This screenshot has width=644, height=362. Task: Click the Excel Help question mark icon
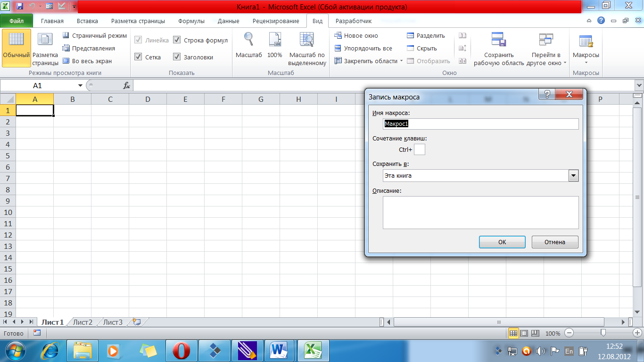pyautogui.click(x=601, y=21)
